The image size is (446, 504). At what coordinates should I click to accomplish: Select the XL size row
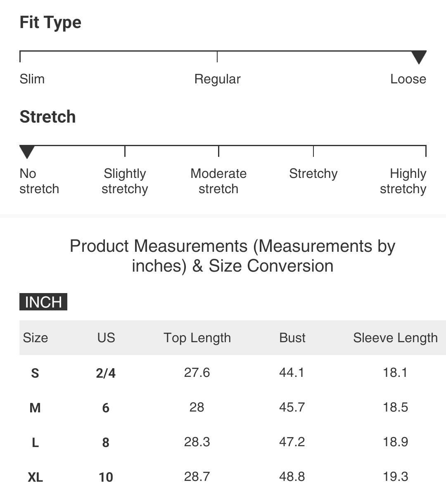click(232, 477)
